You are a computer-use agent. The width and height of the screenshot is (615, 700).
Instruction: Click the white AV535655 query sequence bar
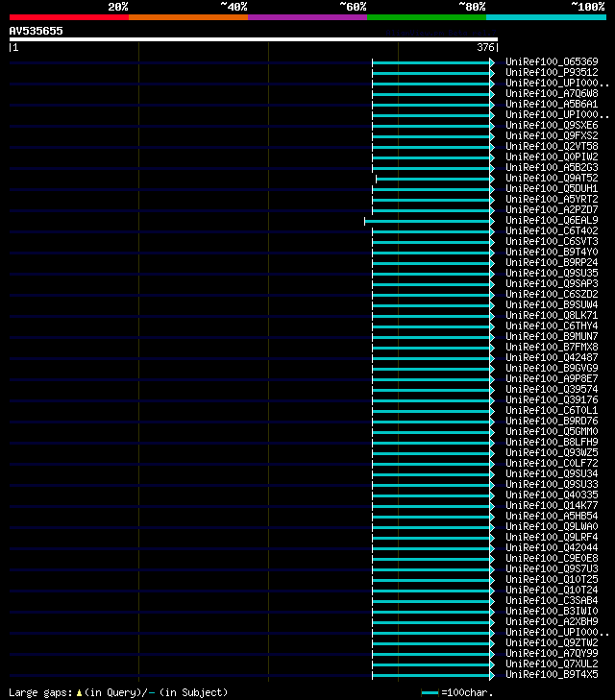254,39
